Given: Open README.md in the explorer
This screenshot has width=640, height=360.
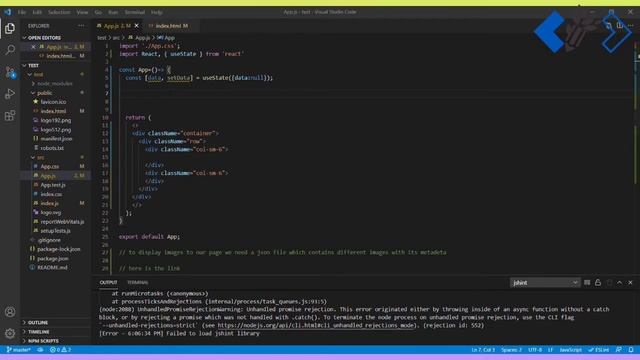Looking at the screenshot, I should [52, 268].
